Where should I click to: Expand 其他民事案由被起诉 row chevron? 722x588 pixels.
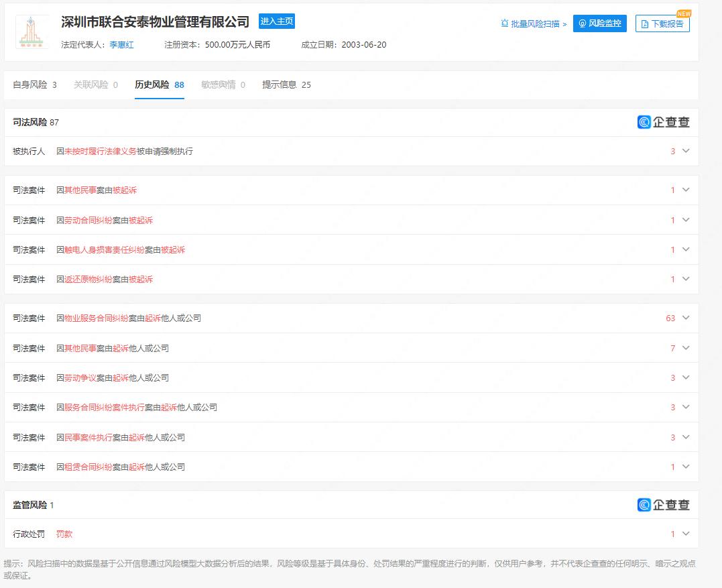[x=686, y=190]
